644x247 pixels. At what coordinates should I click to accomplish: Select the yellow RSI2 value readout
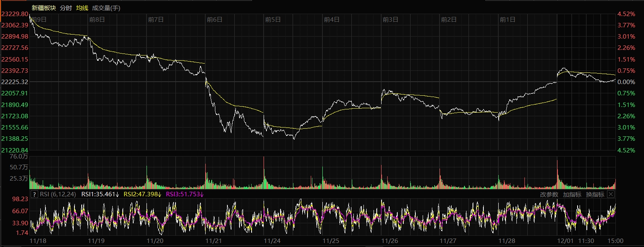coord(142,195)
